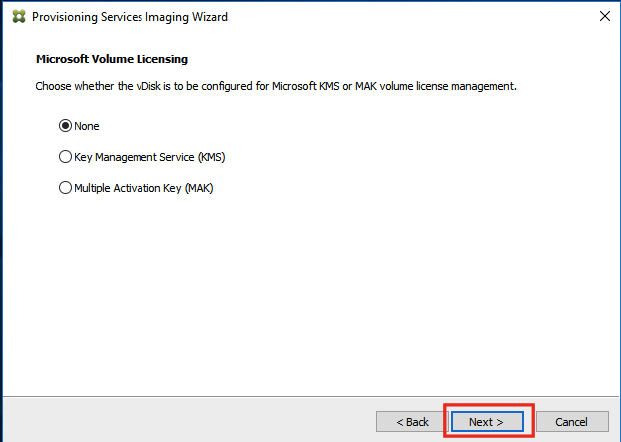Screen dimensions: 621x442
Task: Abort the wizard with Cancel
Action: [572, 422]
